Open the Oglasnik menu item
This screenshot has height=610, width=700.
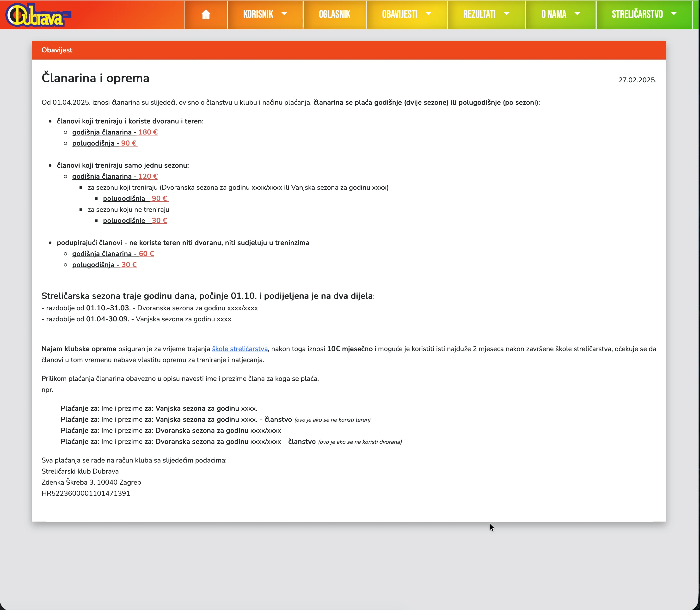click(334, 14)
